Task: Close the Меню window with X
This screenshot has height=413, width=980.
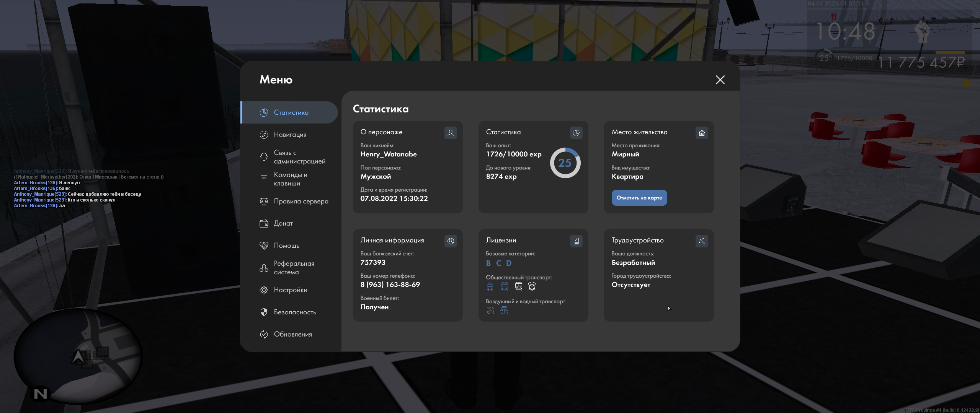Action: [x=720, y=80]
